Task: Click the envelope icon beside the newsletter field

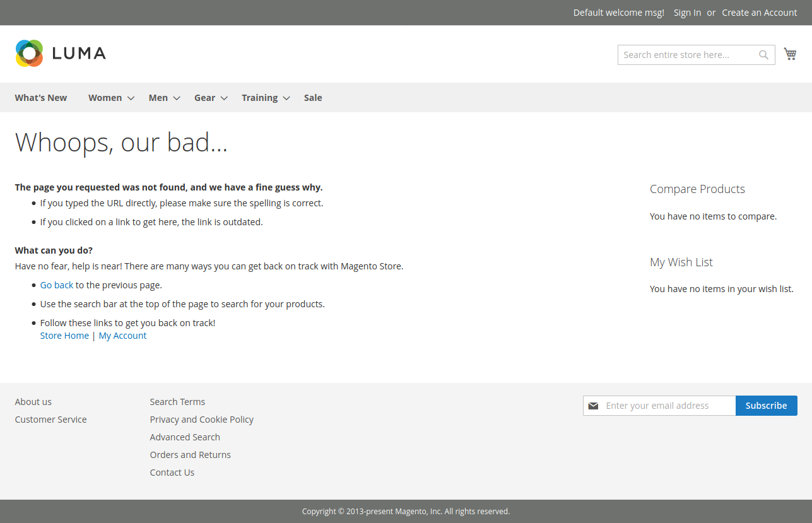Action: point(593,406)
